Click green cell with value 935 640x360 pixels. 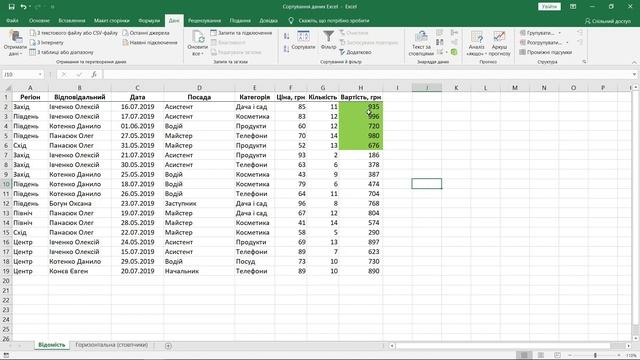point(361,107)
